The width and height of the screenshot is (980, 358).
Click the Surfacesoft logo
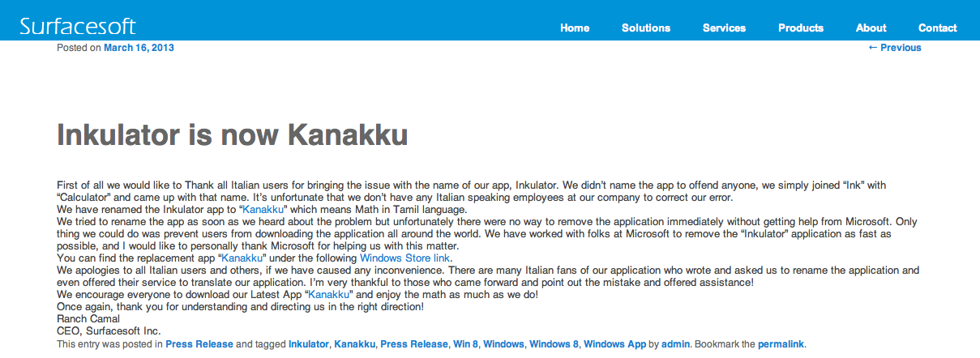(x=78, y=26)
